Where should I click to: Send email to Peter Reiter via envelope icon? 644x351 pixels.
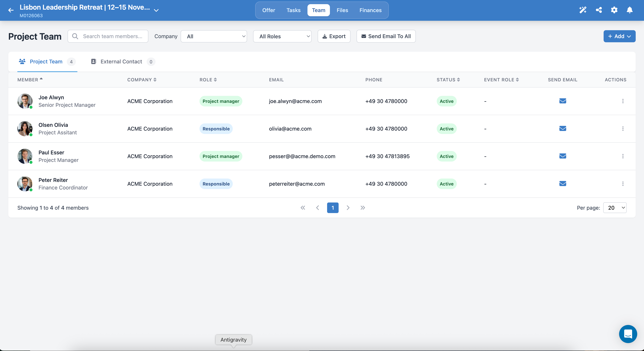(x=562, y=183)
